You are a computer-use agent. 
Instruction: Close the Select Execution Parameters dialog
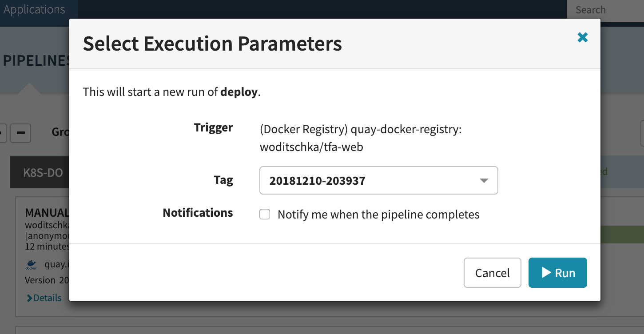582,38
